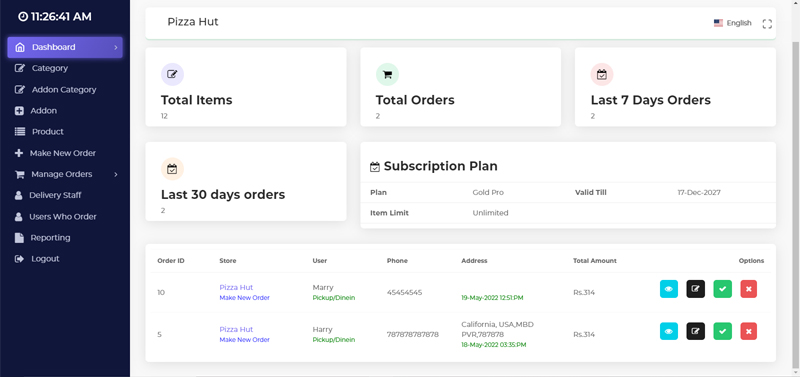
Task: Open Category from the sidebar
Action: (x=49, y=68)
